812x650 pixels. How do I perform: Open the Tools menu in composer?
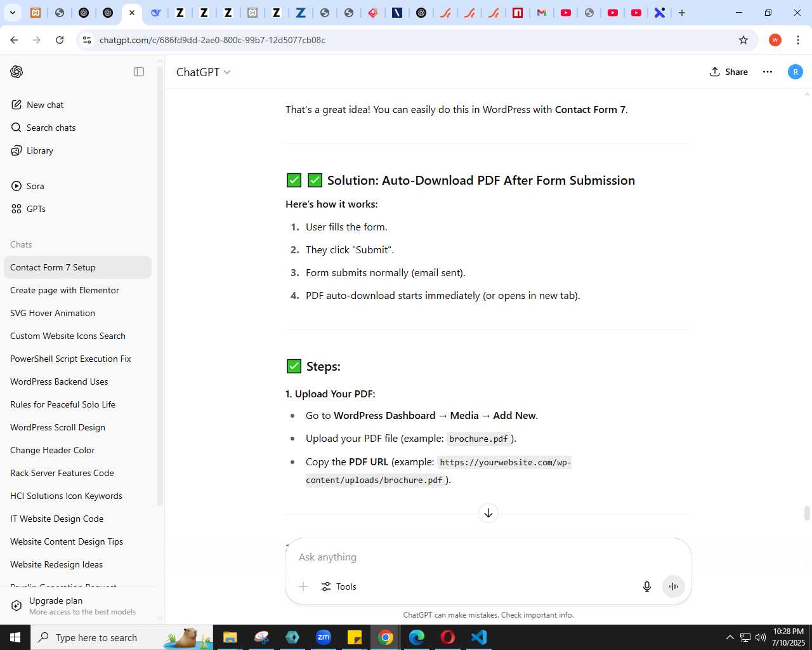click(339, 587)
